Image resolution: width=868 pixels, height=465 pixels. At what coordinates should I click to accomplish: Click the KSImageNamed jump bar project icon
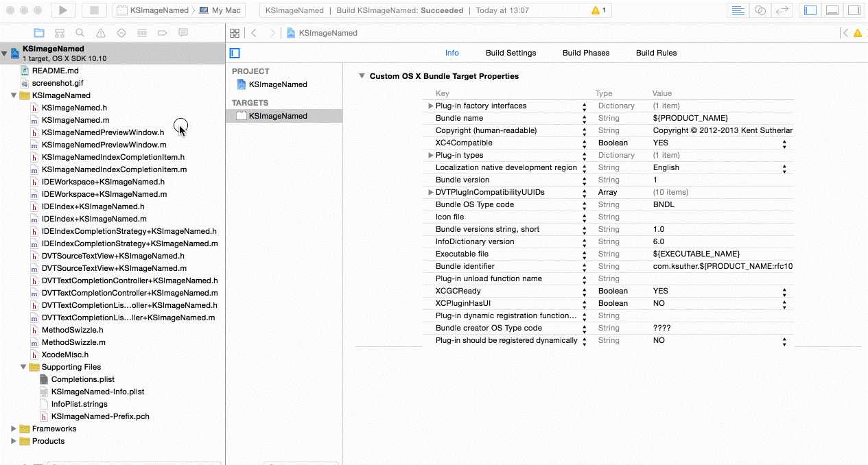[x=291, y=33]
